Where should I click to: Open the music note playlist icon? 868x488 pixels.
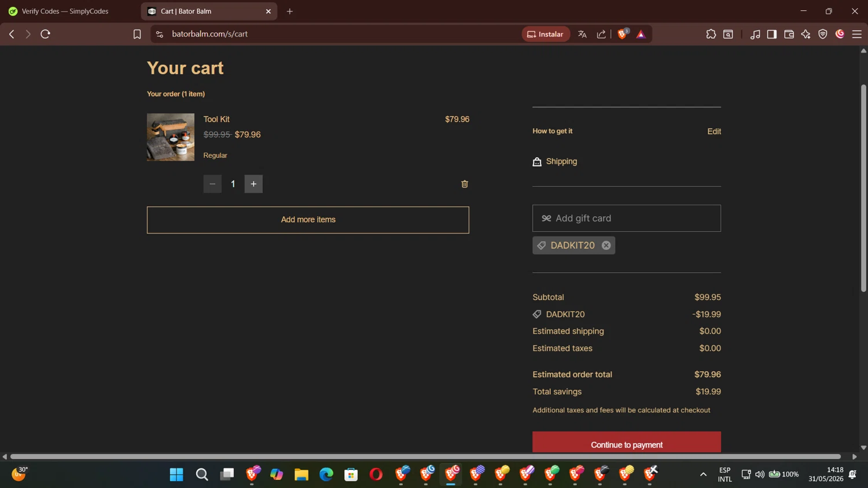click(x=755, y=34)
